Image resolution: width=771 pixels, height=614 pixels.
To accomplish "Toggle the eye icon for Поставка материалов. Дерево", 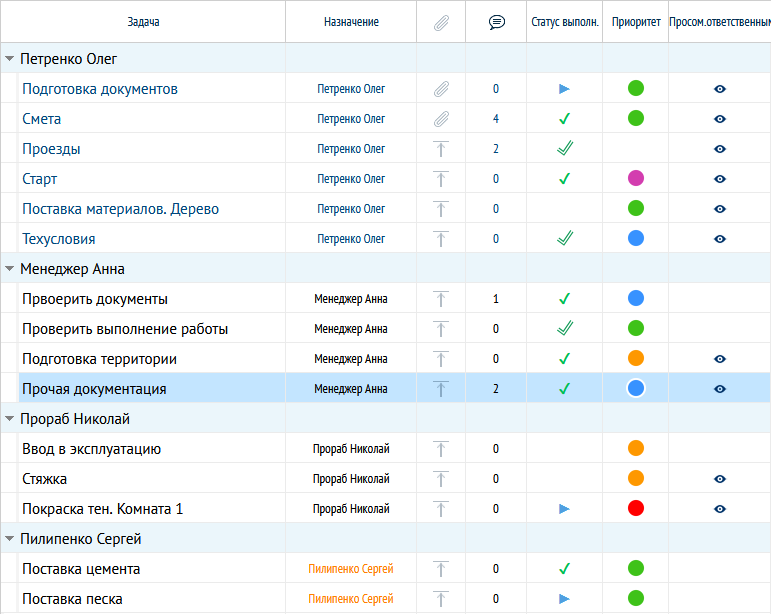I will 720,209.
